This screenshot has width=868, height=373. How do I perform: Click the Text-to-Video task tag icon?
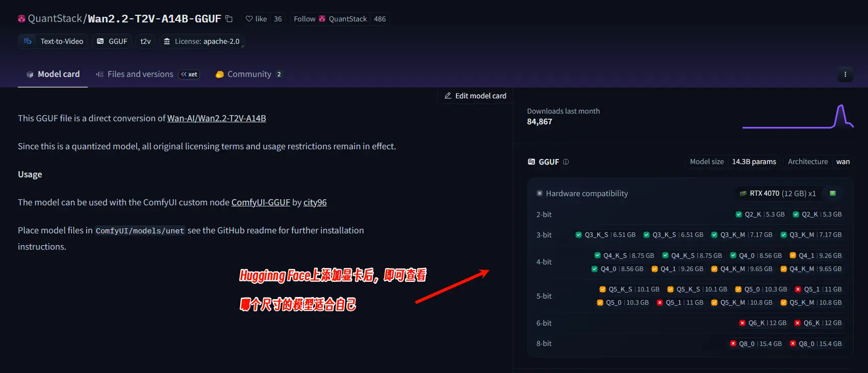[28, 41]
